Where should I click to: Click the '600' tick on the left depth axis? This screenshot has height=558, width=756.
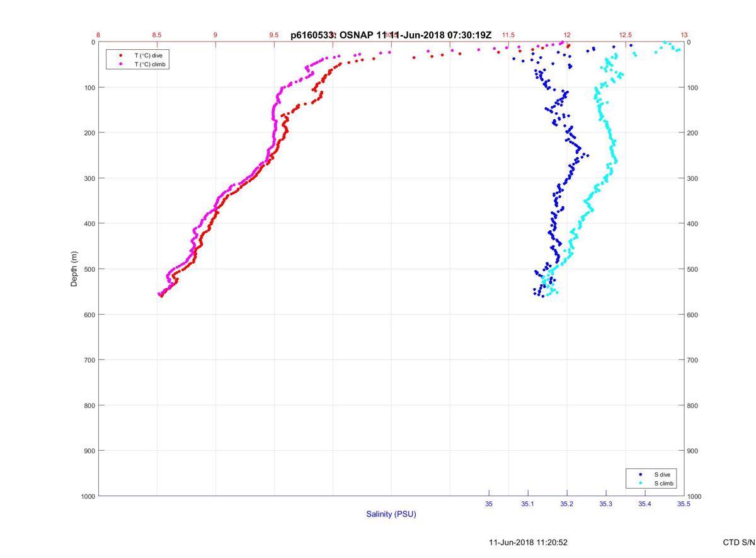coord(89,315)
